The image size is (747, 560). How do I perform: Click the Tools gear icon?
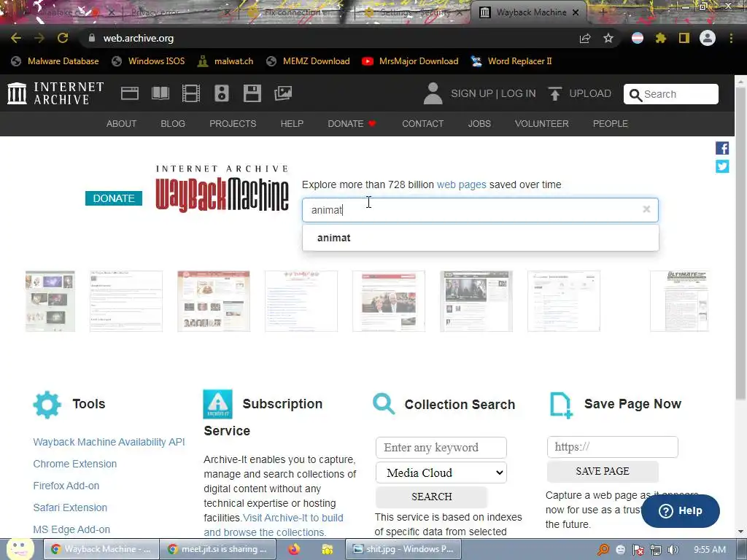47,405
